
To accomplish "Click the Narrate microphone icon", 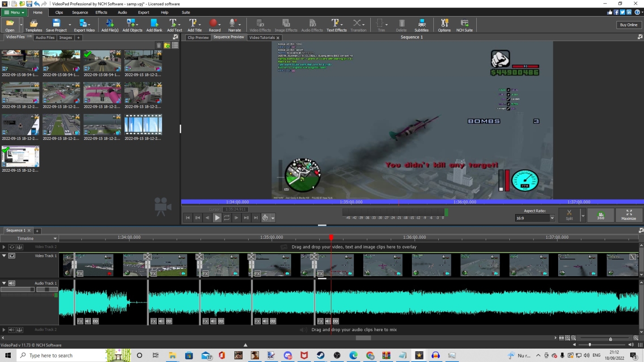I will tap(234, 25).
